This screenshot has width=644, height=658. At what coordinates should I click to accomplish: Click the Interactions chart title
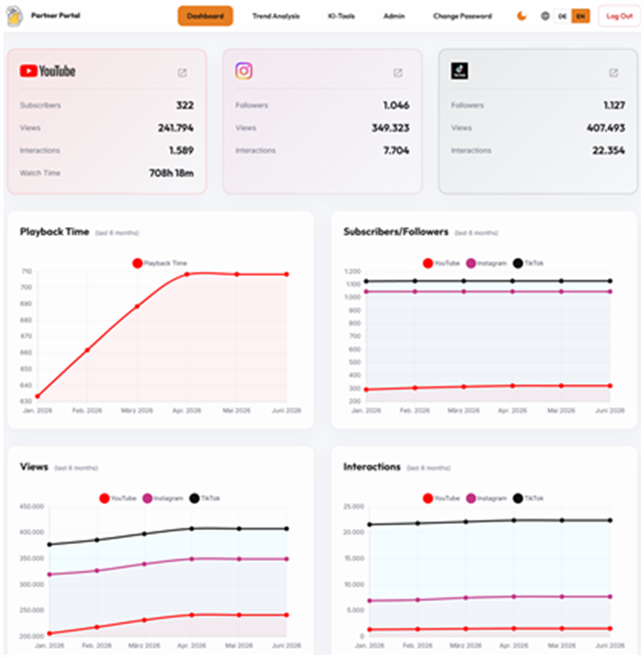372,467
